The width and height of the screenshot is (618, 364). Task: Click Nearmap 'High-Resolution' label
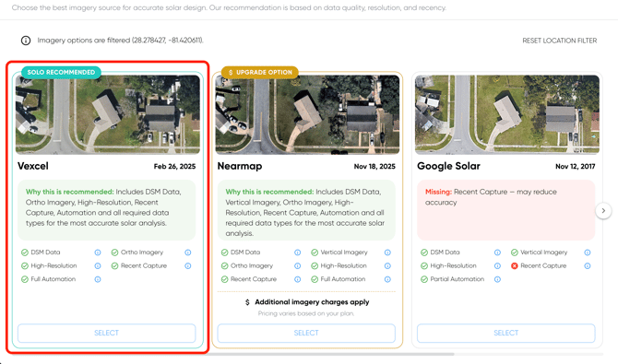click(x=344, y=266)
